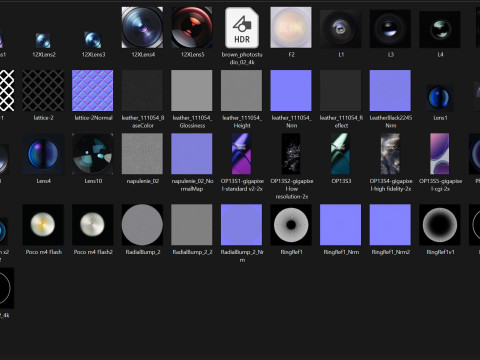The image size is (480, 360).
Task: Select the leather_111054_Height texture
Action: coord(242,90)
